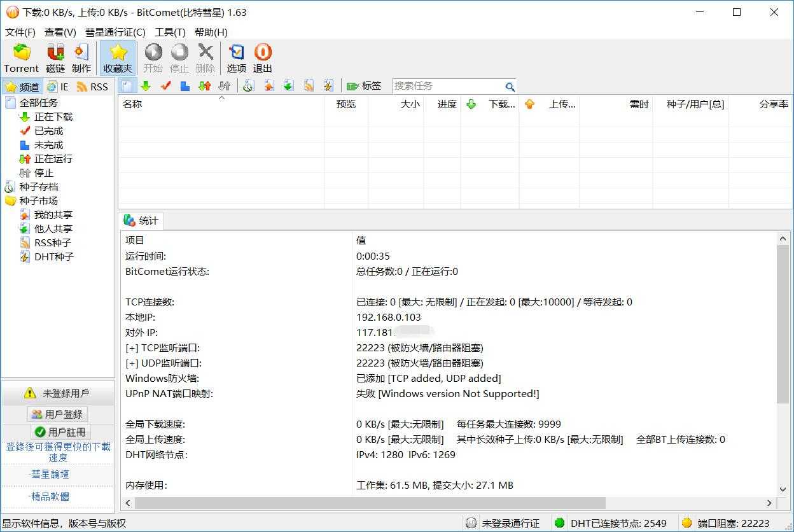Image resolution: width=794 pixels, height=532 pixels.
Task: Toggle the 收藏夹 favorites toolbar button
Action: pyautogui.click(x=117, y=57)
